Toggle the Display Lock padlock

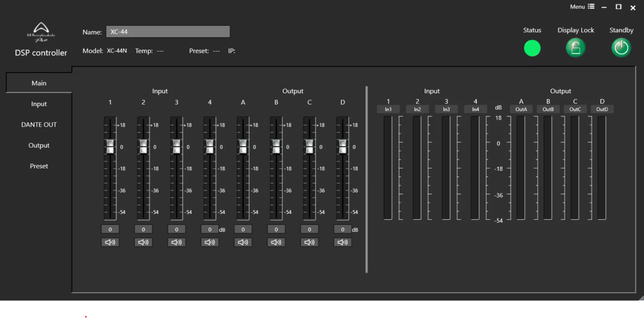(x=575, y=48)
